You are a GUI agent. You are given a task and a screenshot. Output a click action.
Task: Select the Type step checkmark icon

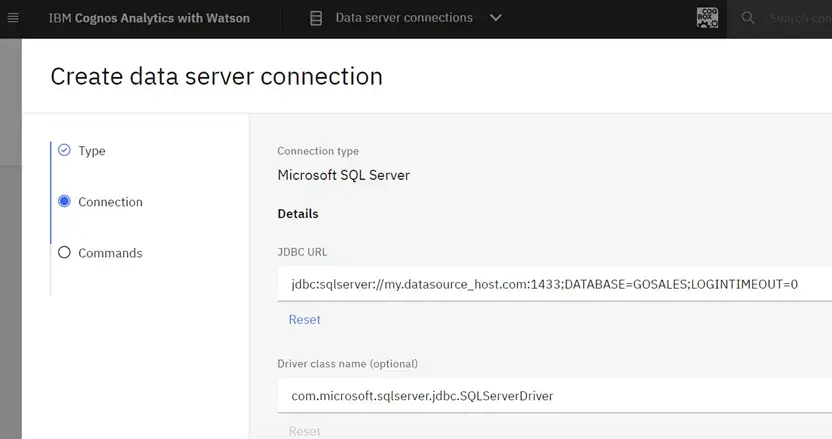pos(64,150)
